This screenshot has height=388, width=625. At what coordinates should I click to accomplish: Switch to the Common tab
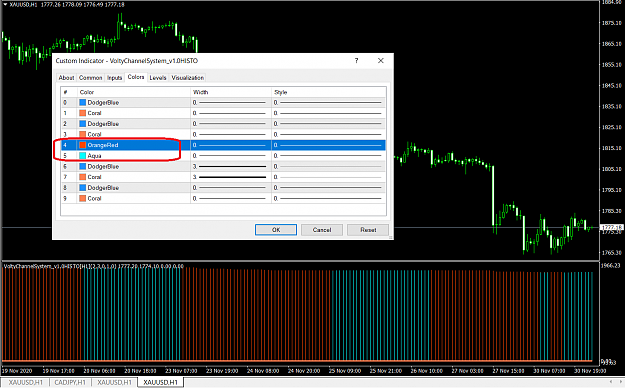point(90,78)
